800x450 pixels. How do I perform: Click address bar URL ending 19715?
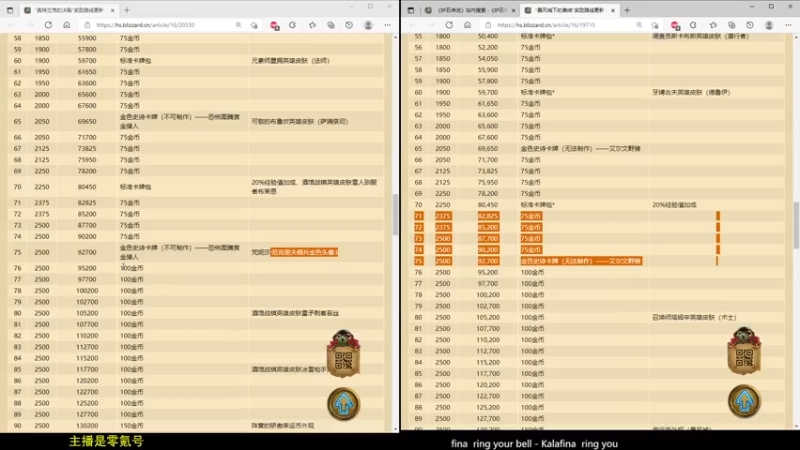tap(546, 25)
